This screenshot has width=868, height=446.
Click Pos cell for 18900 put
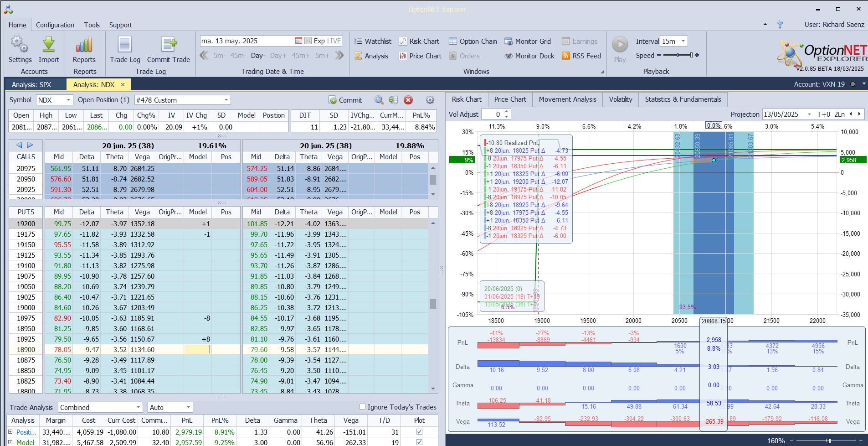[x=226, y=349]
